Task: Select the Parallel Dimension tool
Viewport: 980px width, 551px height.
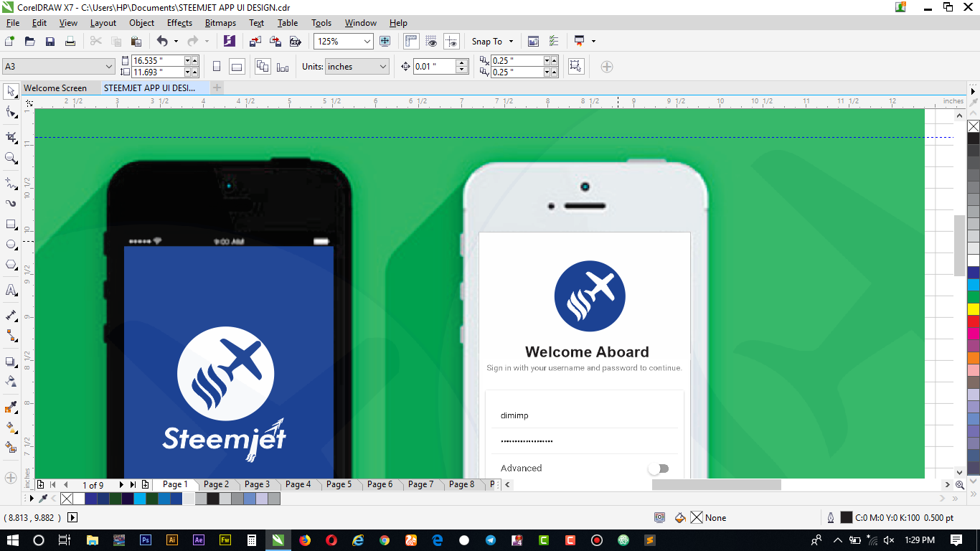Action: (11, 316)
